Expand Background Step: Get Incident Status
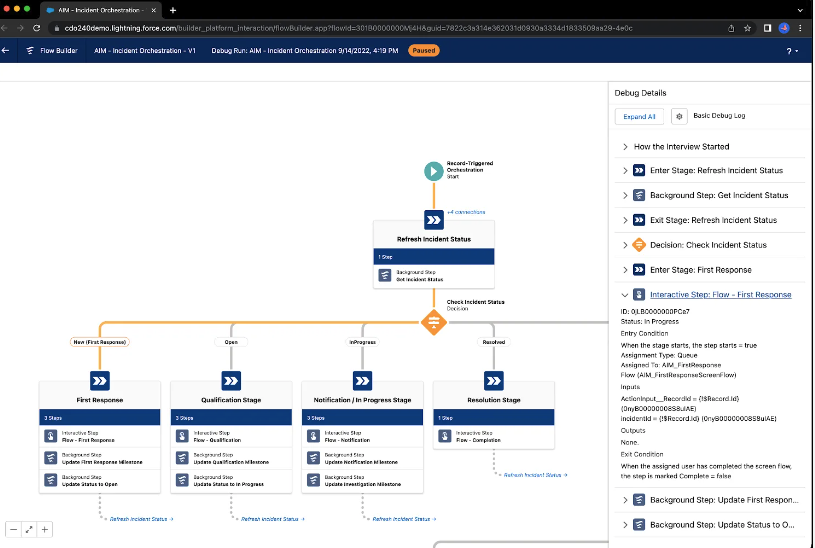Image resolution: width=815 pixels, height=548 pixels. [625, 195]
